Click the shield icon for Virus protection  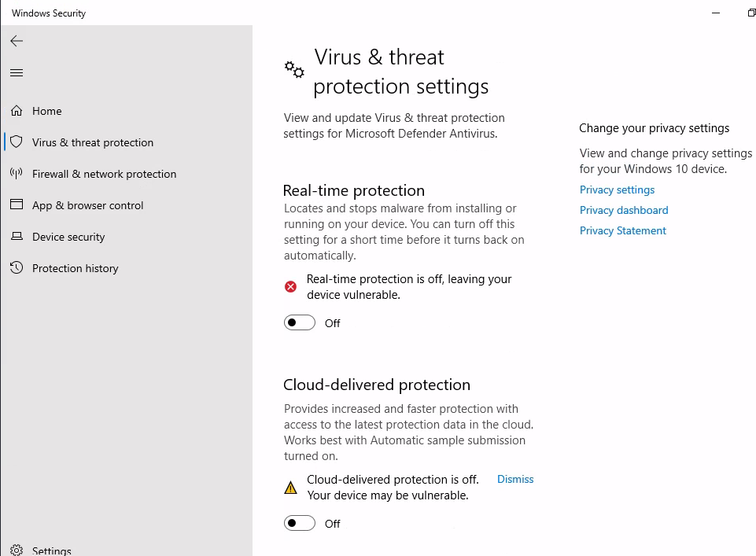(17, 142)
